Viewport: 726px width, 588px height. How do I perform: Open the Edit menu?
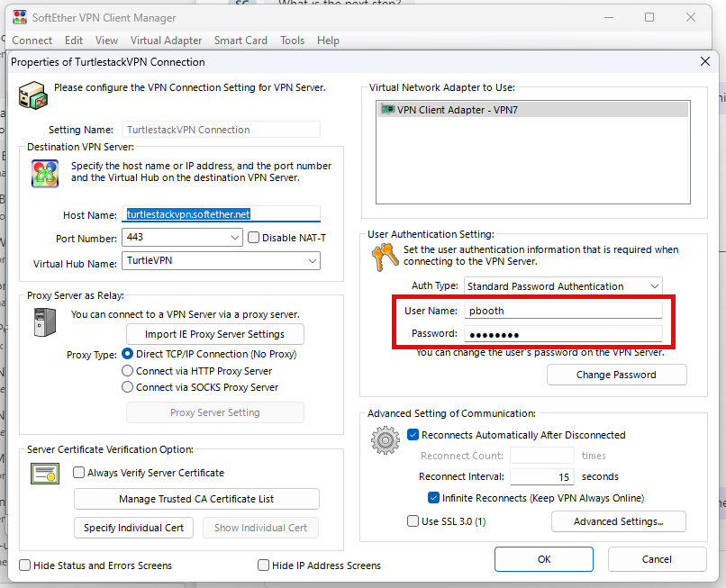pyautogui.click(x=74, y=41)
